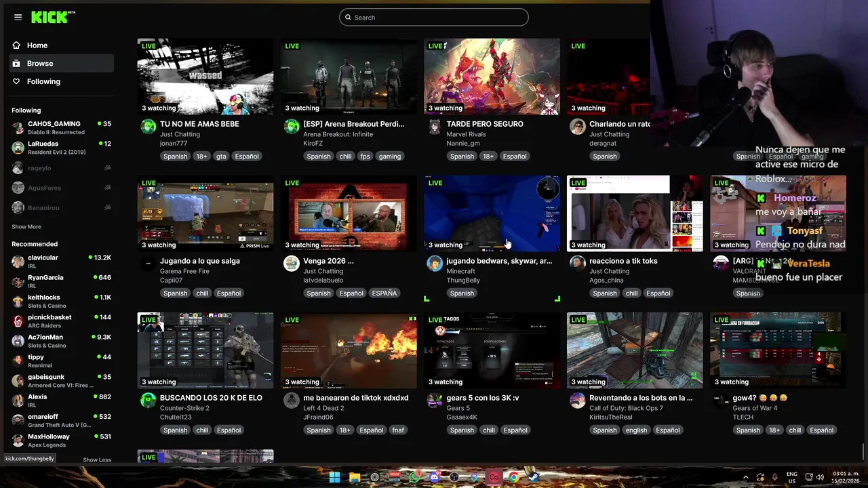This screenshot has height=488, width=868.
Task: Click the Kick logo
Action: pyautogui.click(x=53, y=17)
